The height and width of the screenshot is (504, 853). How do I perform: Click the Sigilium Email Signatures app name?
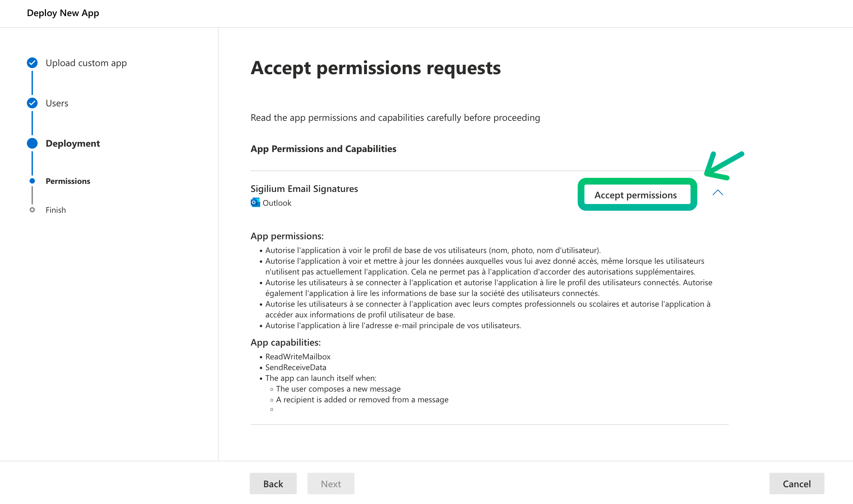pos(304,189)
